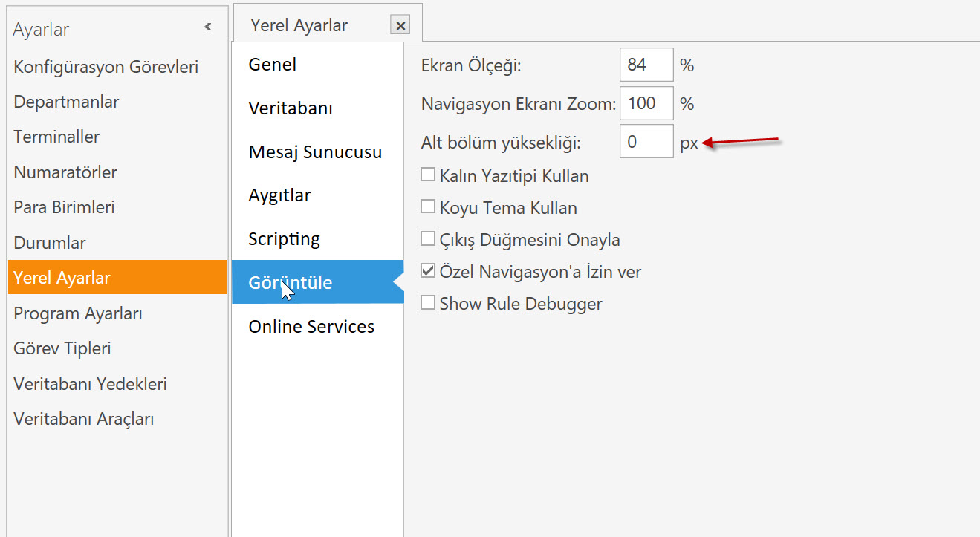This screenshot has height=537, width=980.
Task: Show the Aygıtlar settings tab
Action: 279,195
